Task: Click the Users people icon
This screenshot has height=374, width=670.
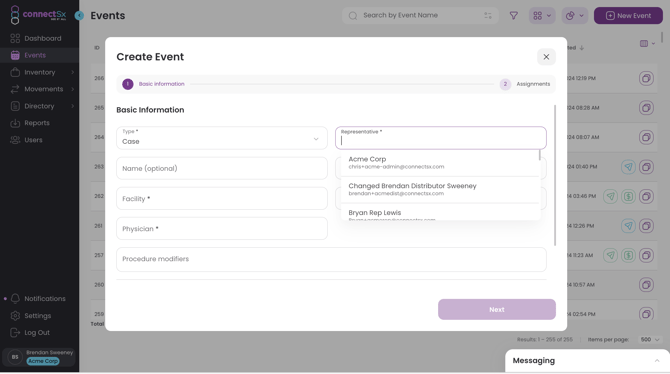Action: [15, 140]
